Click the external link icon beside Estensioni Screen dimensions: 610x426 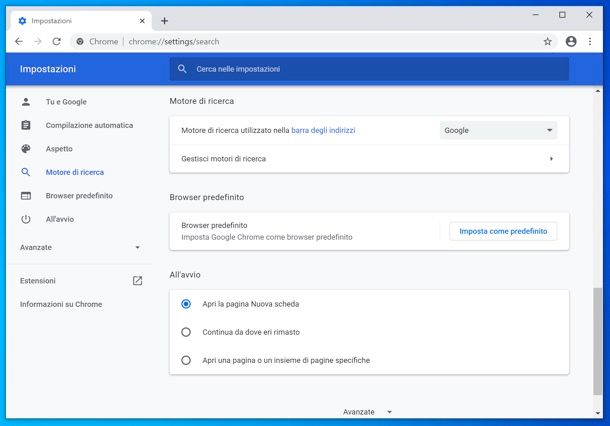[137, 280]
